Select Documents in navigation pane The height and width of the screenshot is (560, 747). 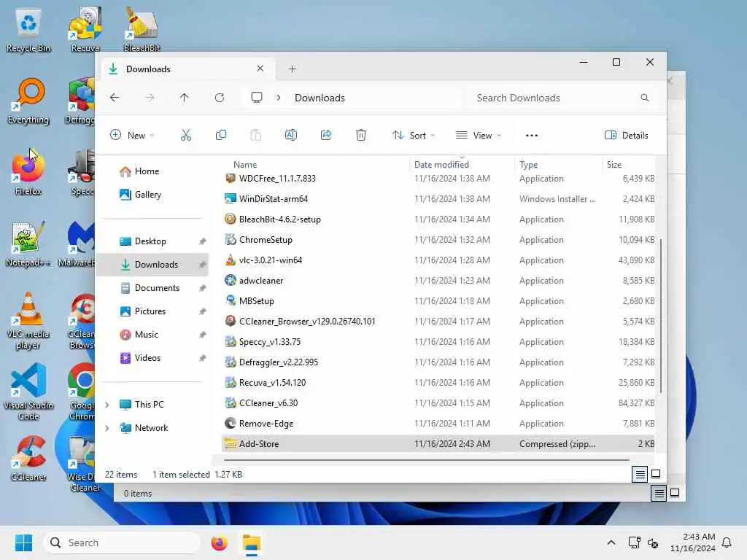(x=152, y=288)
